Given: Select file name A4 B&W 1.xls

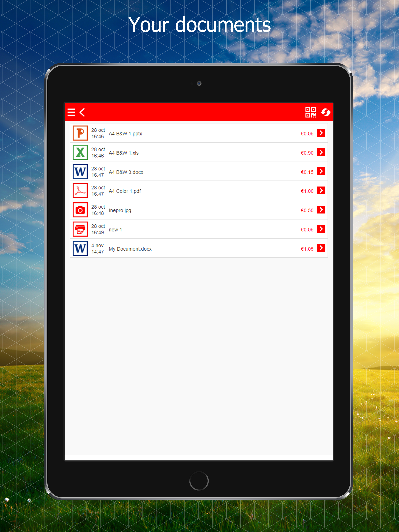Looking at the screenshot, I should click(x=124, y=153).
